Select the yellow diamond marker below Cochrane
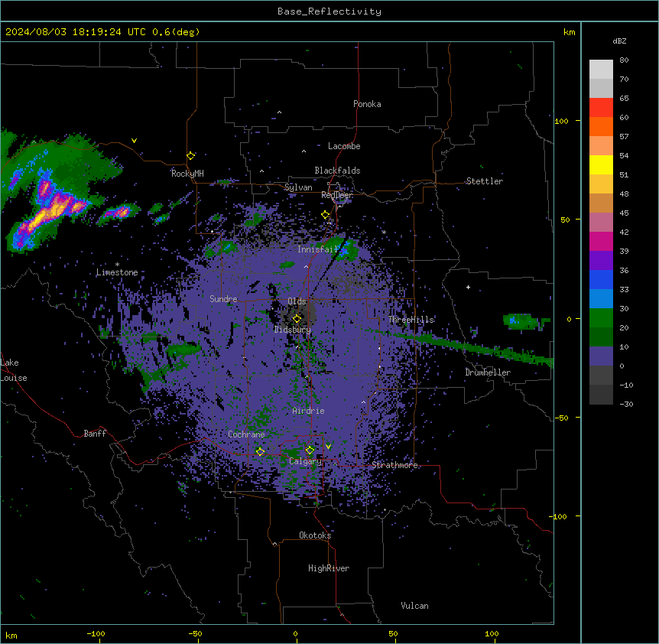The image size is (659, 644). pyautogui.click(x=260, y=451)
